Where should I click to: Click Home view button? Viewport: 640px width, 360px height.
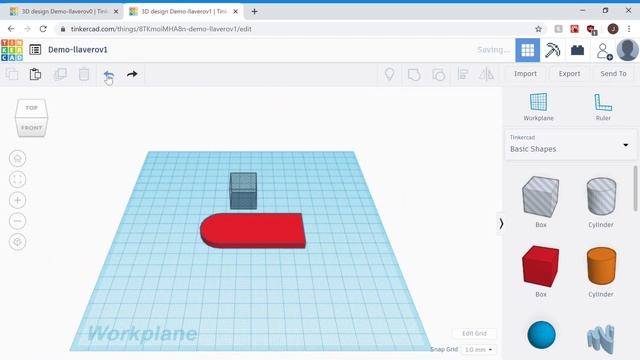[x=18, y=158]
